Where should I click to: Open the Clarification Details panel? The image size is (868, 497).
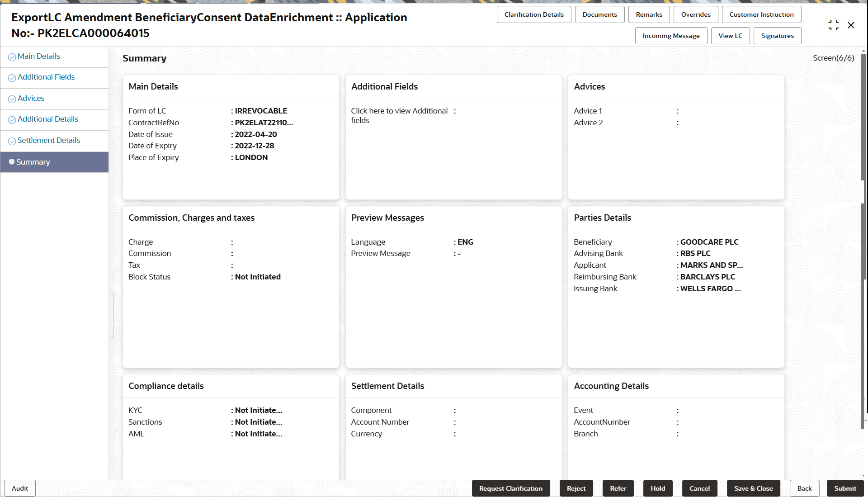(x=533, y=14)
